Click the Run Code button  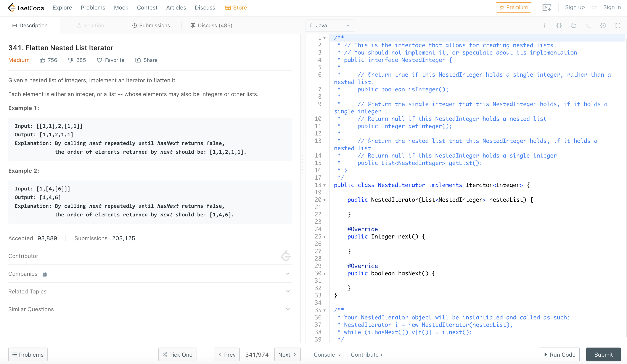pyautogui.click(x=559, y=354)
